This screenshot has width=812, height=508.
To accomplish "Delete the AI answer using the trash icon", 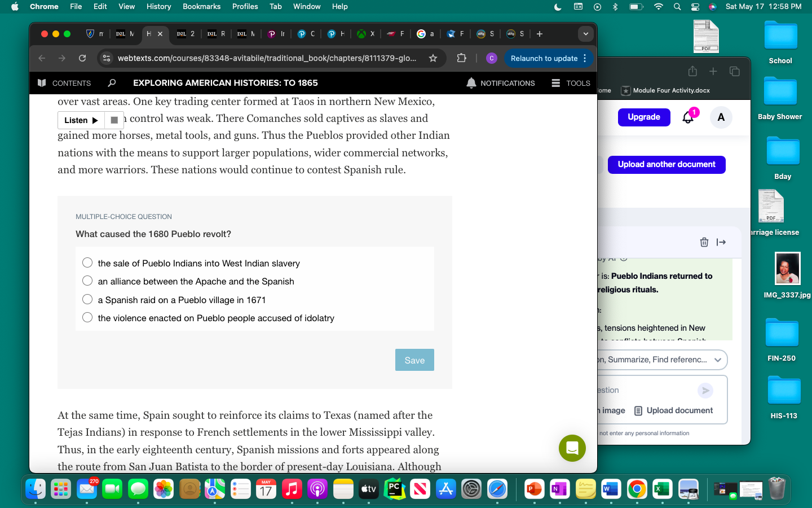I will [704, 242].
